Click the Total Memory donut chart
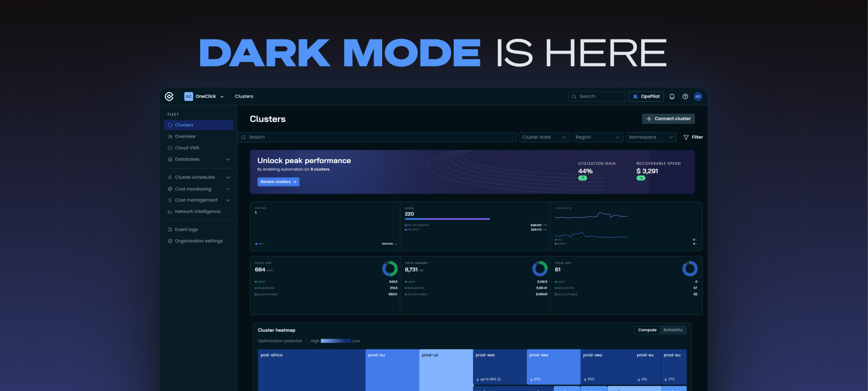 coord(540,269)
